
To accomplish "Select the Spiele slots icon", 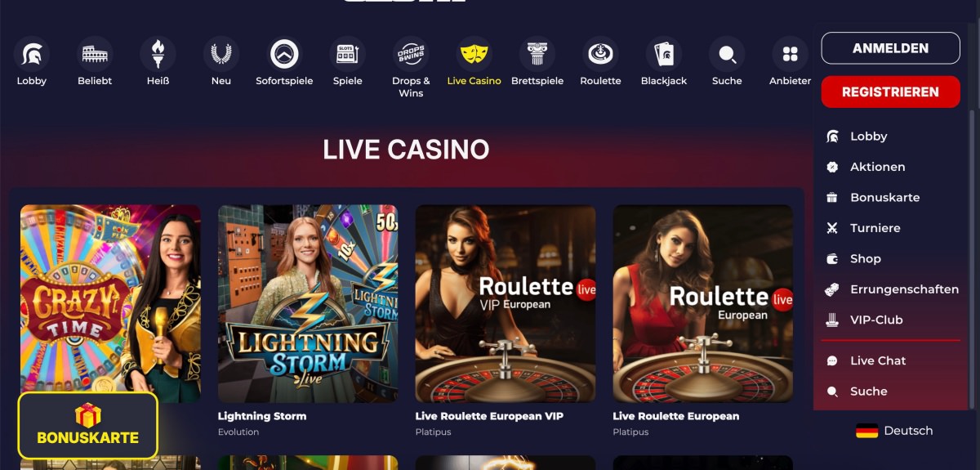I will click(x=348, y=55).
